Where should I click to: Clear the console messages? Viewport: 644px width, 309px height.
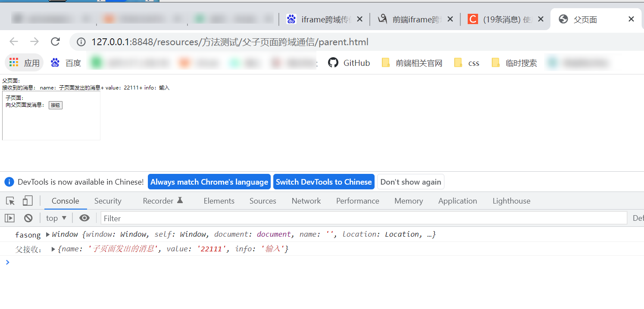28,218
